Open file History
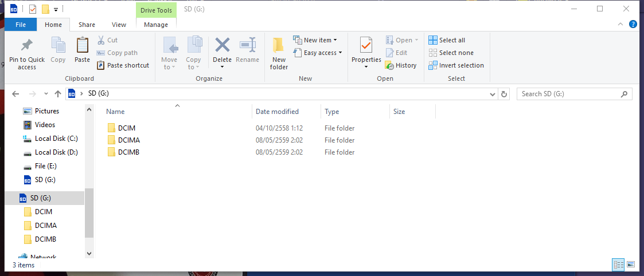The width and height of the screenshot is (644, 276). pos(400,66)
